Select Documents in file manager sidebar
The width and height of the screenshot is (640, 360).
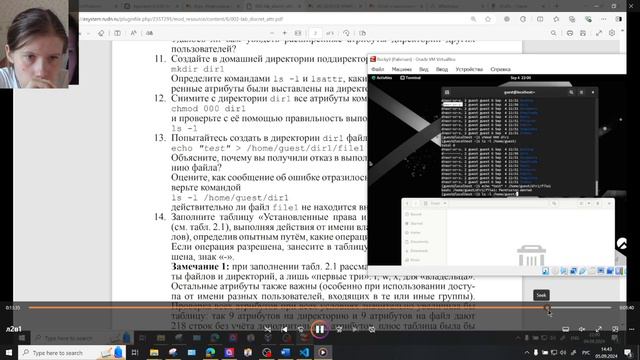coord(417,242)
